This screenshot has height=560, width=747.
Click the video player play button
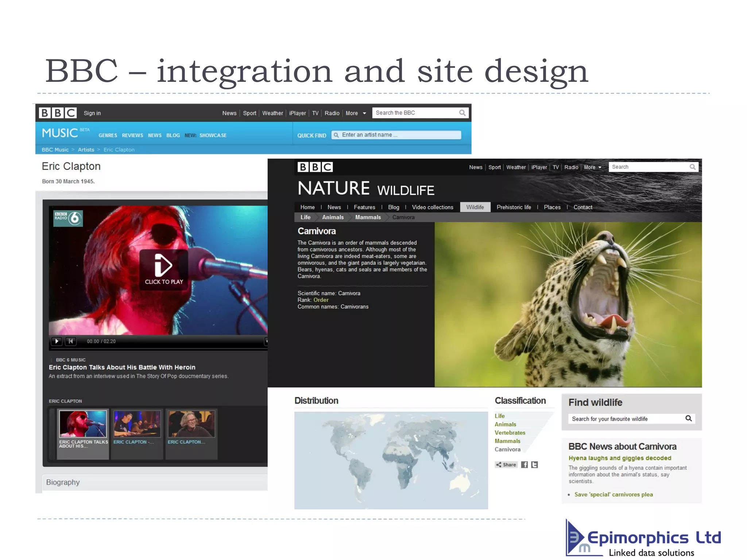(x=57, y=341)
